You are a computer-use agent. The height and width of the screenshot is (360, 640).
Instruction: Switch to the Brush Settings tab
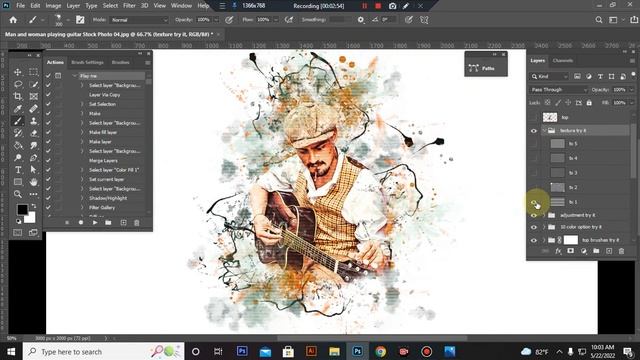point(87,62)
